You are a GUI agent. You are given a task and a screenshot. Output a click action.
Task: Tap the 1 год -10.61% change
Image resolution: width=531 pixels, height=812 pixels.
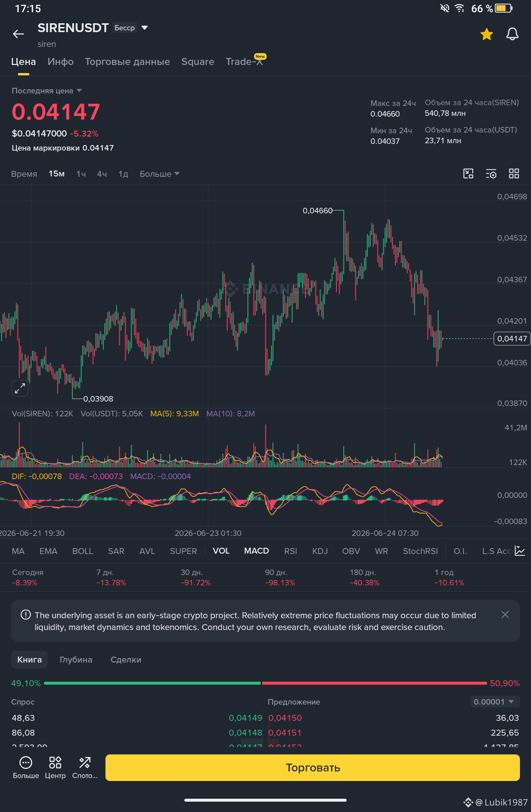(x=449, y=578)
